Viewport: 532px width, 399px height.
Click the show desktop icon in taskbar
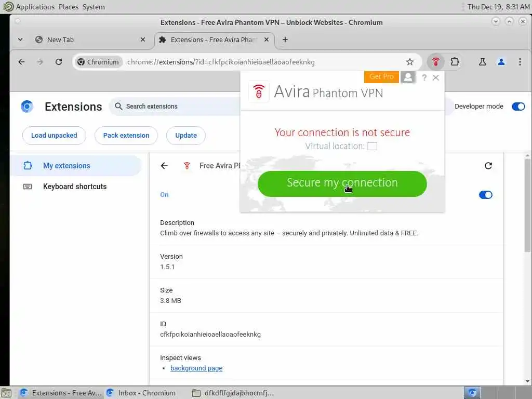(6, 393)
